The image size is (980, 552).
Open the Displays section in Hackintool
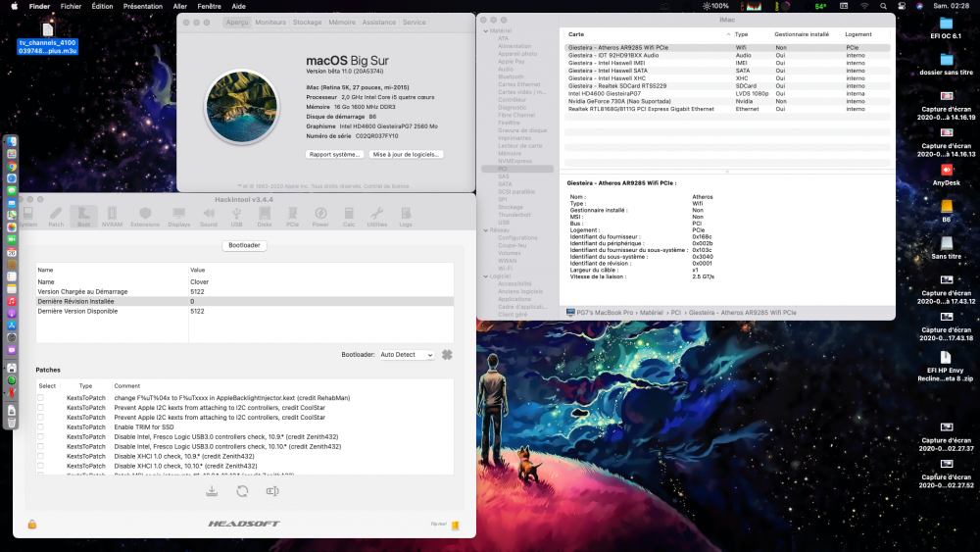coord(178,217)
